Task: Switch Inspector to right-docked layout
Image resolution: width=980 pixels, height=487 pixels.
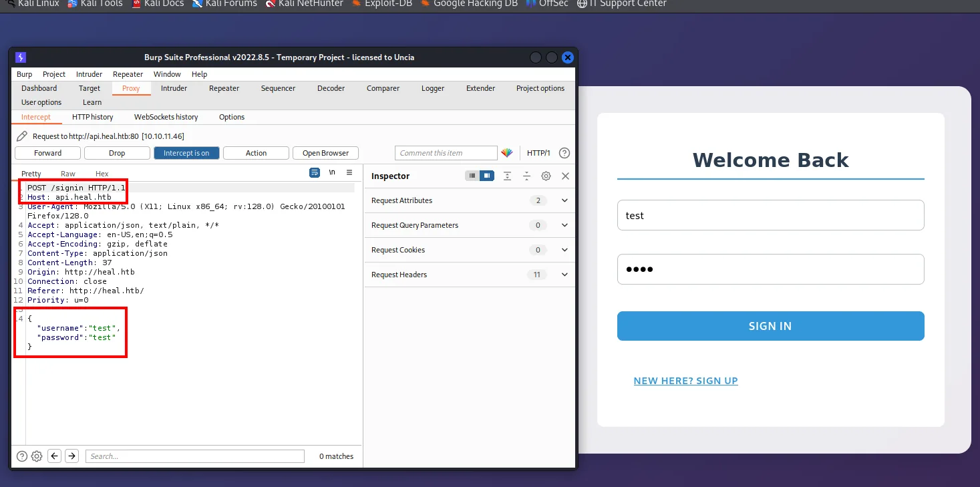Action: 487,176
